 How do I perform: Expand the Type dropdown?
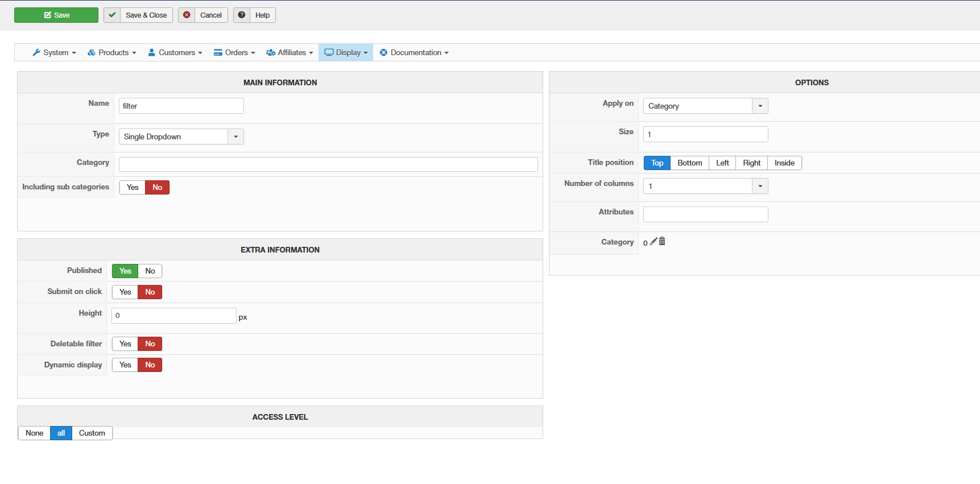[235, 136]
